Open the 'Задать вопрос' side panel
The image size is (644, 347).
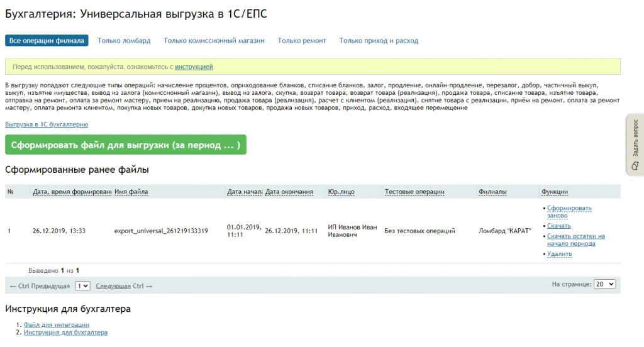pos(635,145)
